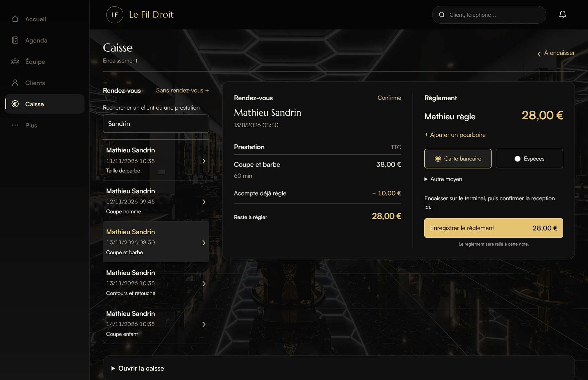The height and width of the screenshot is (380, 588).
Task: Click the Le Fil Droit title
Action: (151, 15)
